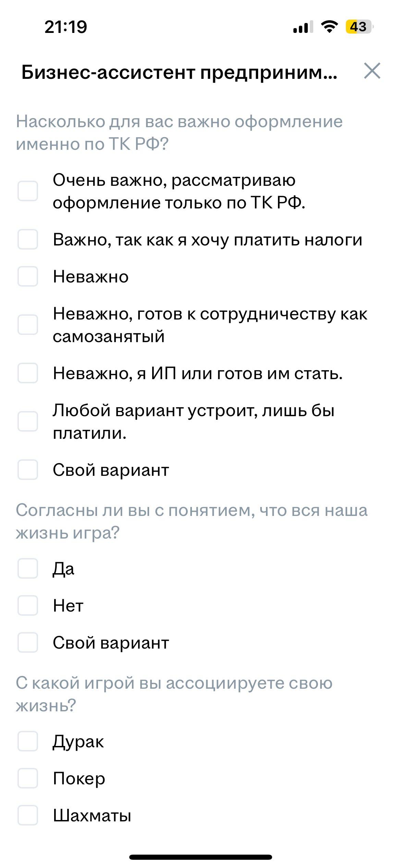The height and width of the screenshot is (868, 401).
Task: Pick "Дурак" as the associated game
Action: click(x=28, y=741)
